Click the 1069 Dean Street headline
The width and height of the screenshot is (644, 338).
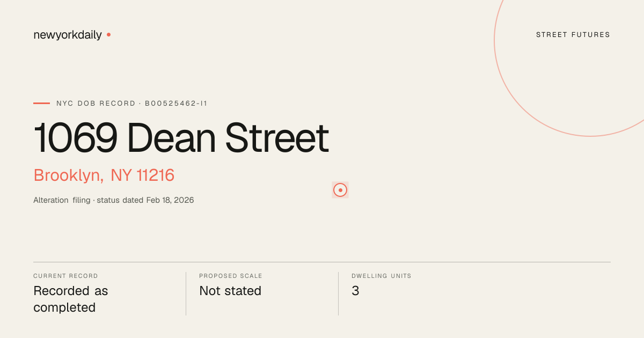(x=181, y=138)
